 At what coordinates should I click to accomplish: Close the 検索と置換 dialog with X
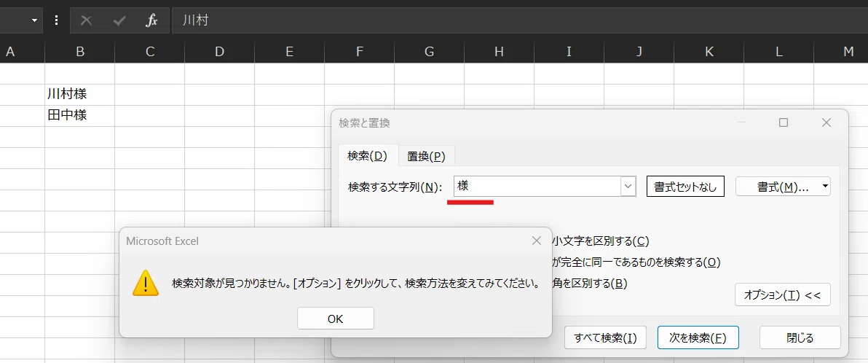[826, 122]
